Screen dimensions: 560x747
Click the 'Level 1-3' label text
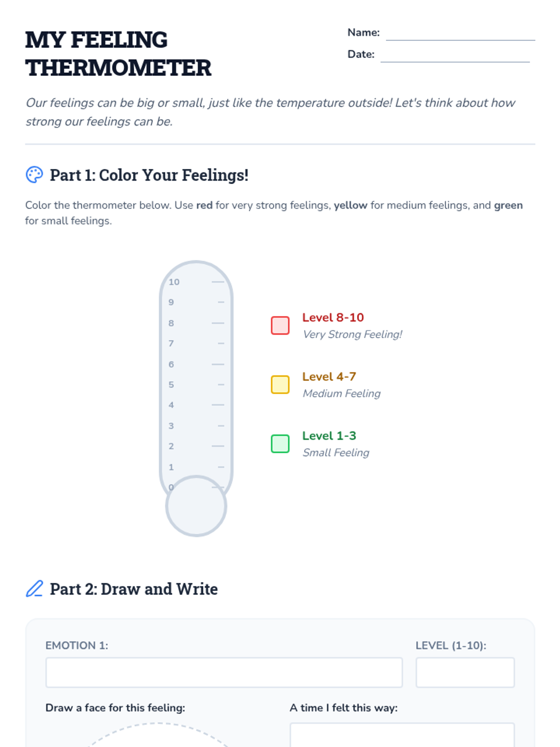click(329, 436)
